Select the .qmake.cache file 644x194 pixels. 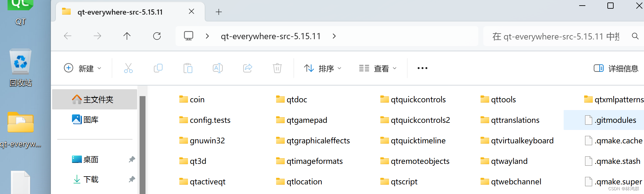[x=614, y=141]
